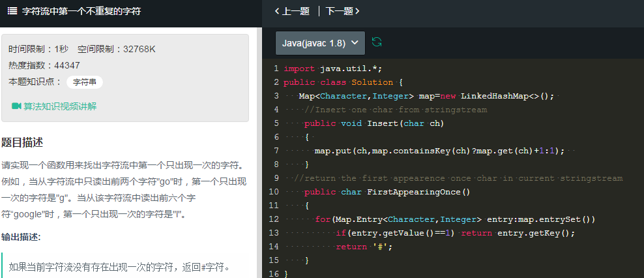The width and height of the screenshot is (644, 278).
Task: Click the 空间限制：32768K text
Action: [x=117, y=50]
